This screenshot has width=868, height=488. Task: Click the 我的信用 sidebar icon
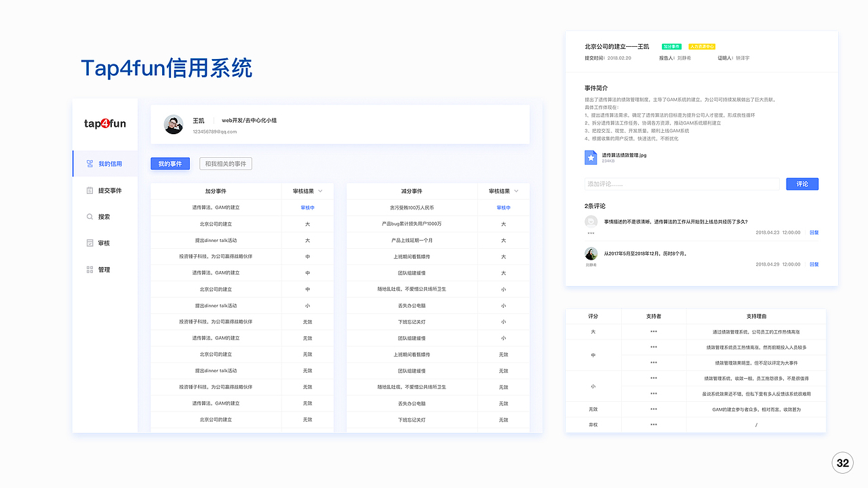click(90, 164)
